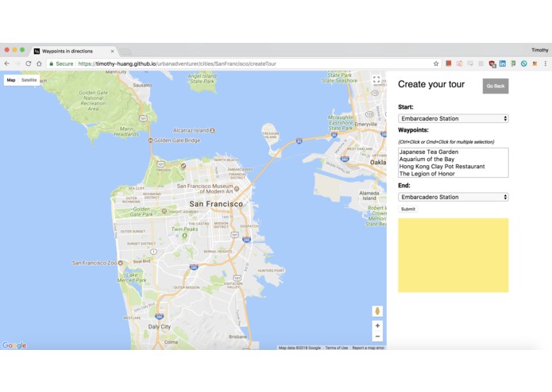Click the San Francisco city label
The image size is (552, 392).
coord(216,204)
